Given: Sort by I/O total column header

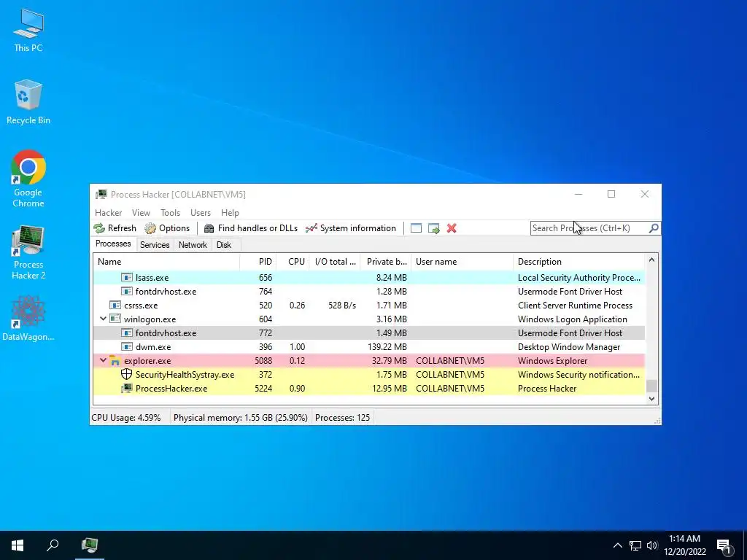Looking at the screenshot, I should point(334,262).
